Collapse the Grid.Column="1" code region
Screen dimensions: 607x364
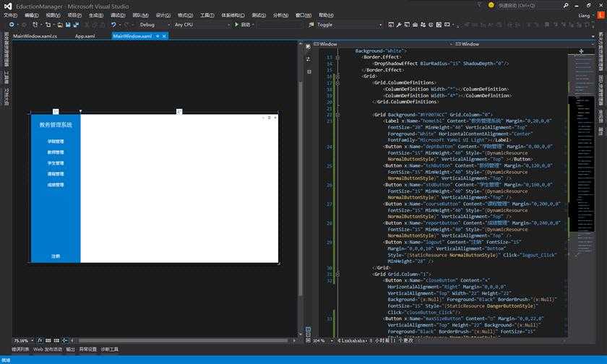(337, 274)
